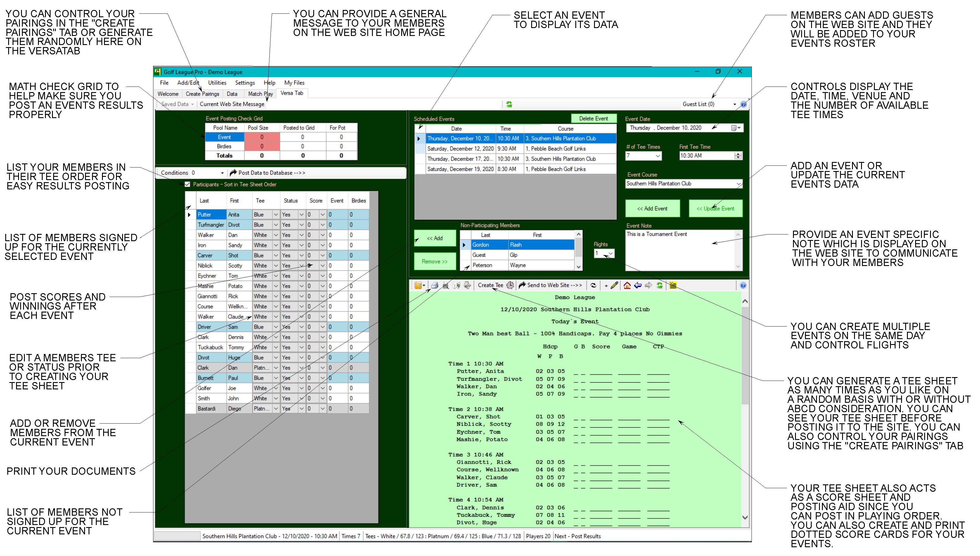
Task: Click the page export icon in tee sheet toolbar
Action: point(456,286)
